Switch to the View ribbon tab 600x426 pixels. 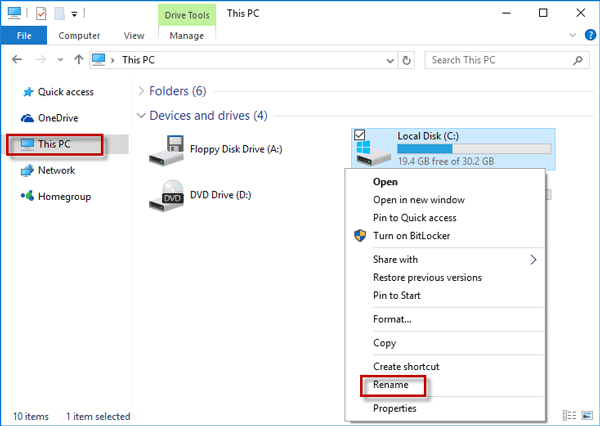[x=133, y=35]
